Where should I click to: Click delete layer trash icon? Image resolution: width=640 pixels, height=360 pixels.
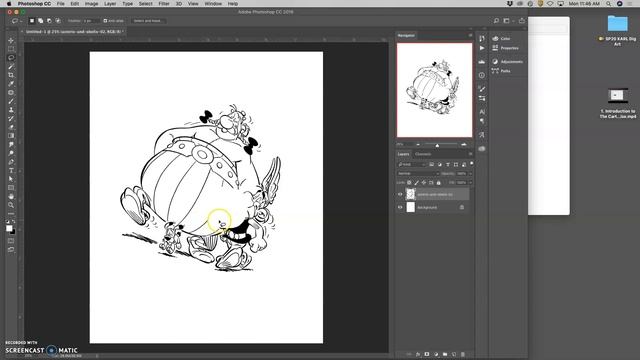[463, 354]
